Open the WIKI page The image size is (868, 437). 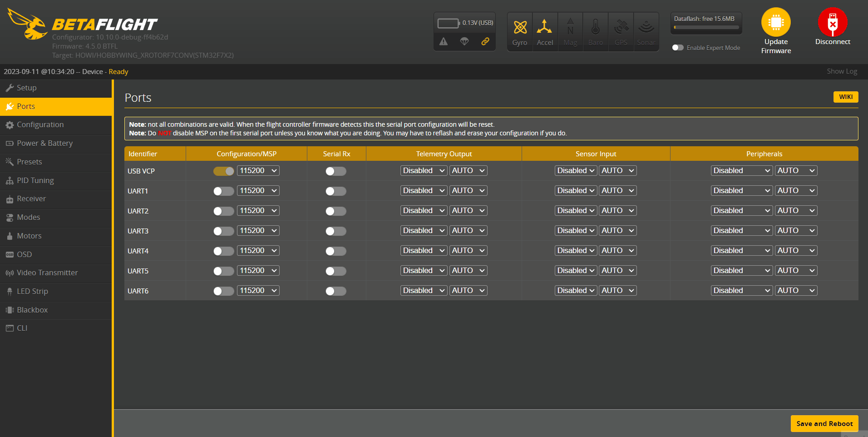tap(845, 97)
